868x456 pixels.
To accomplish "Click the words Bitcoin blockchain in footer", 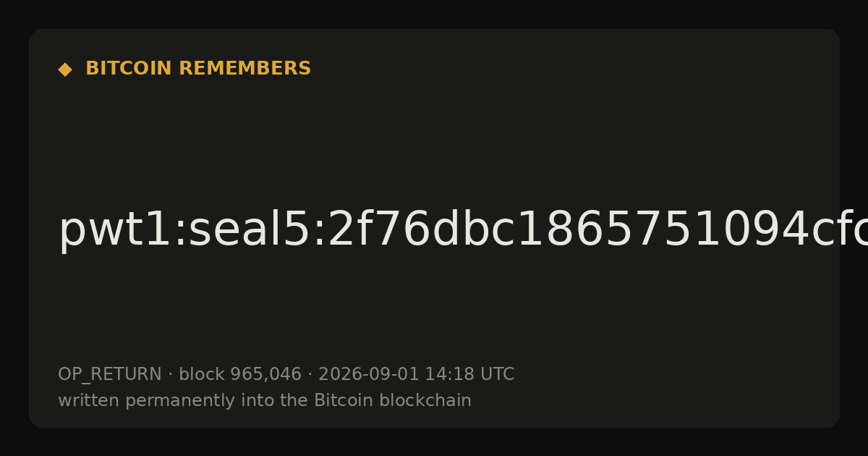I will (393, 400).
